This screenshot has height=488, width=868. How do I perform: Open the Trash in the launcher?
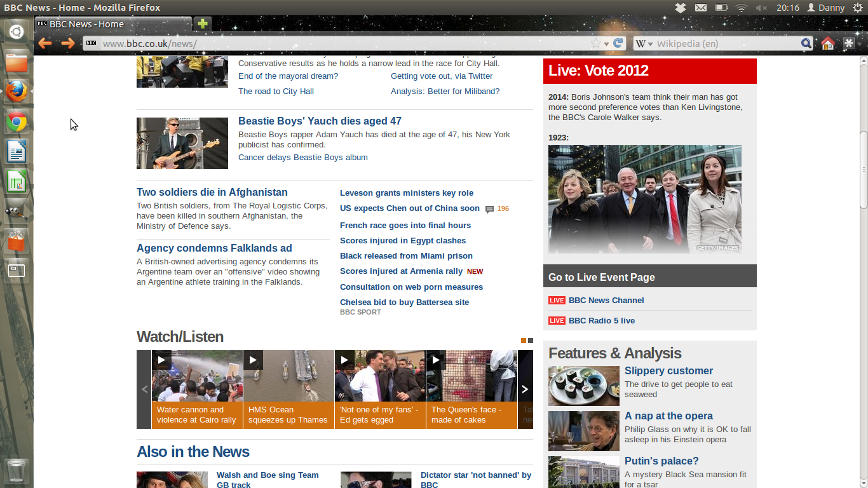pos(17,471)
